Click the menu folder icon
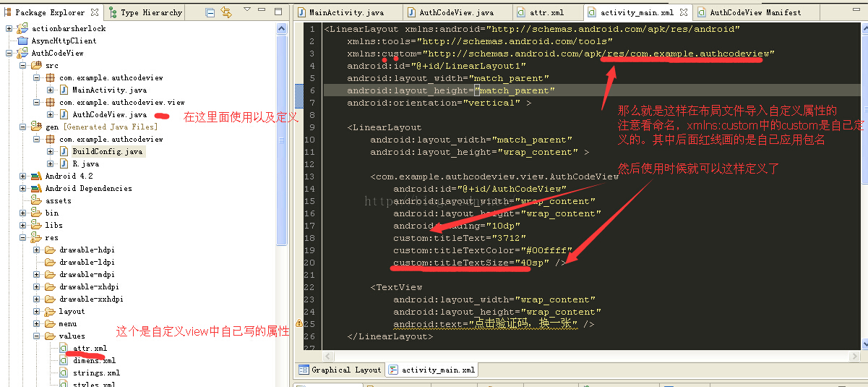 click(x=50, y=323)
